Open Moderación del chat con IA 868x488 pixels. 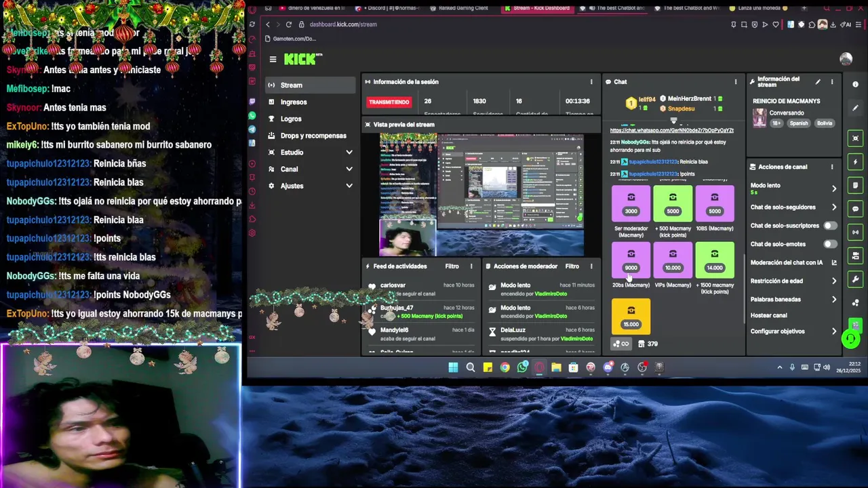point(794,262)
